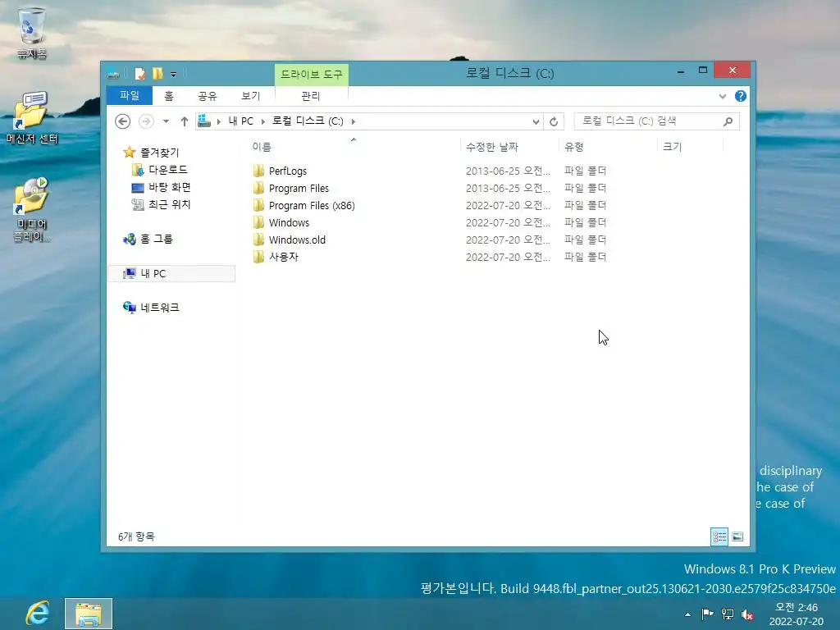
Task: Click the New Folder icon in quick access toolbar
Action: [157, 73]
